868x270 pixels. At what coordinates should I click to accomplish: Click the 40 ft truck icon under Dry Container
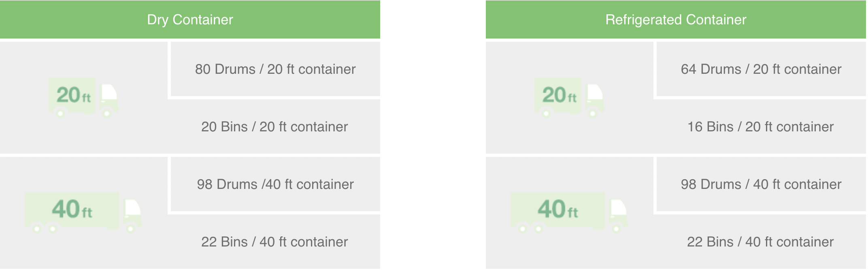83,212
